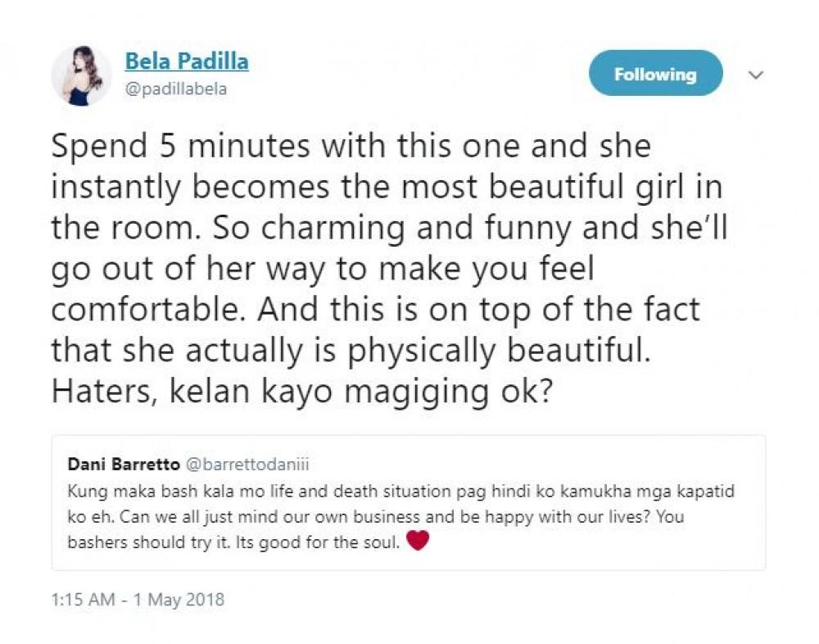The width and height of the screenshot is (819, 644).
Task: Click the @padillabela handle
Action: [x=175, y=89]
